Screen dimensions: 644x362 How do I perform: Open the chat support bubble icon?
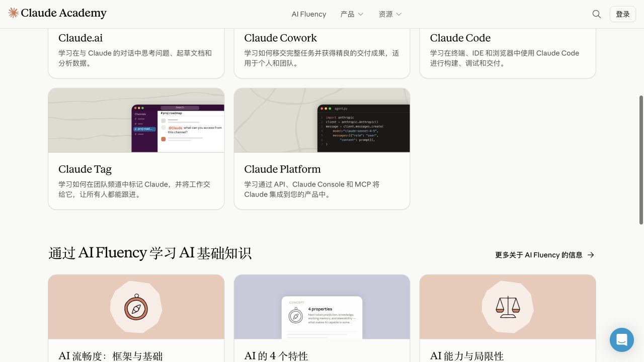point(622,340)
